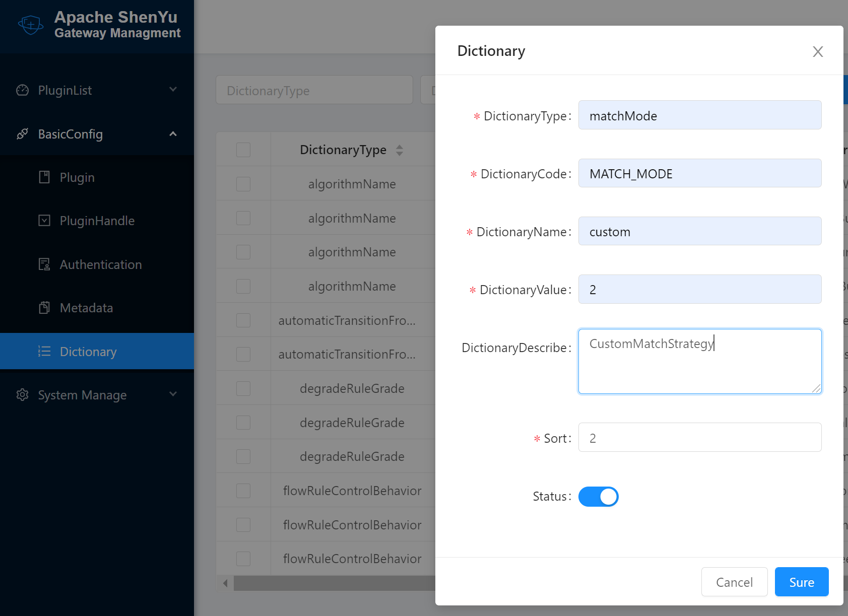Open Authentication via its sidebar icon
848x616 pixels.
click(x=45, y=264)
